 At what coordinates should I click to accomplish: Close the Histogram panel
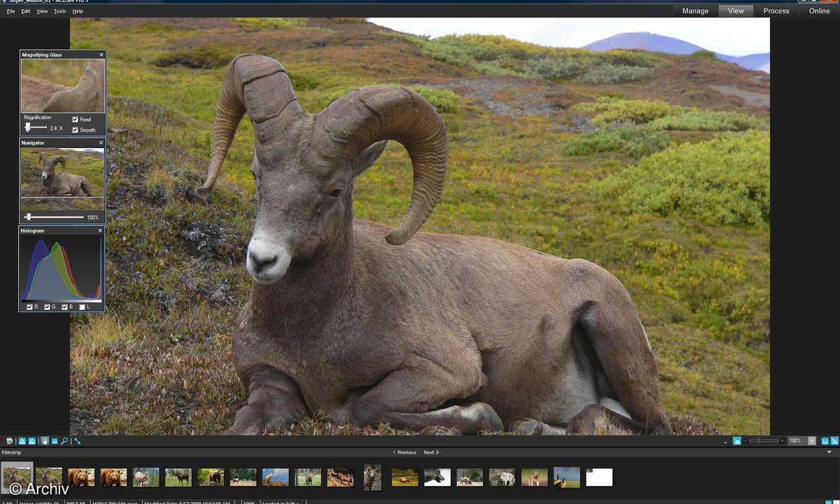coord(100,230)
